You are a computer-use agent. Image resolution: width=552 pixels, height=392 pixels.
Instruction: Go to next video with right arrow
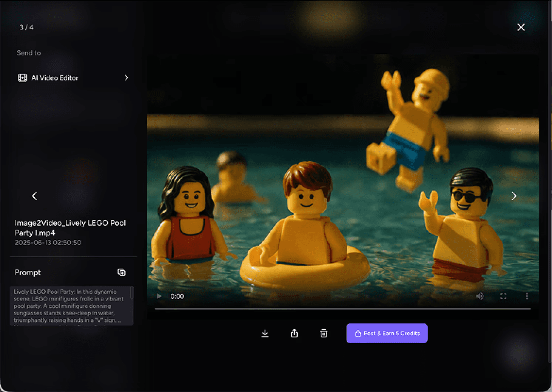pos(514,196)
